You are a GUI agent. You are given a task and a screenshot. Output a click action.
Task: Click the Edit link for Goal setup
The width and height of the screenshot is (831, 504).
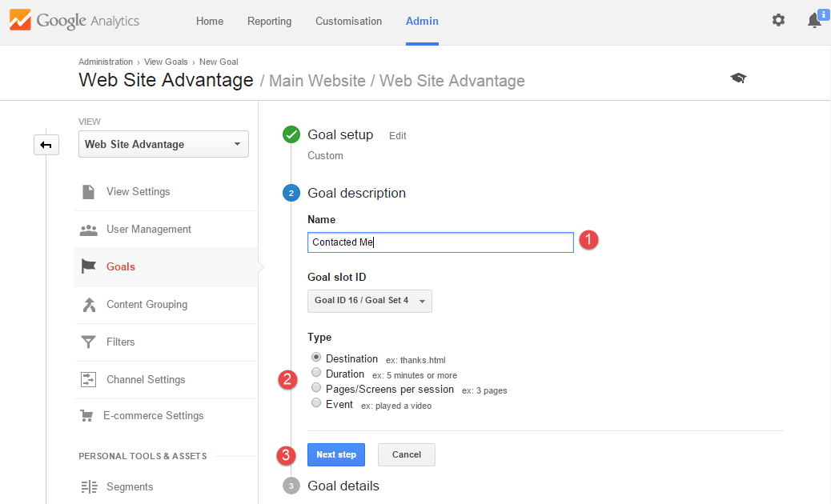tap(397, 136)
